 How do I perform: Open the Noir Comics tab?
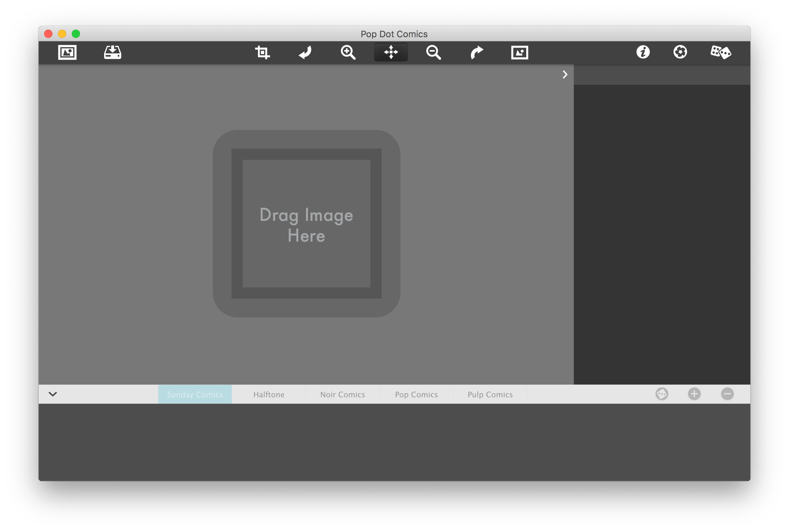(x=342, y=394)
